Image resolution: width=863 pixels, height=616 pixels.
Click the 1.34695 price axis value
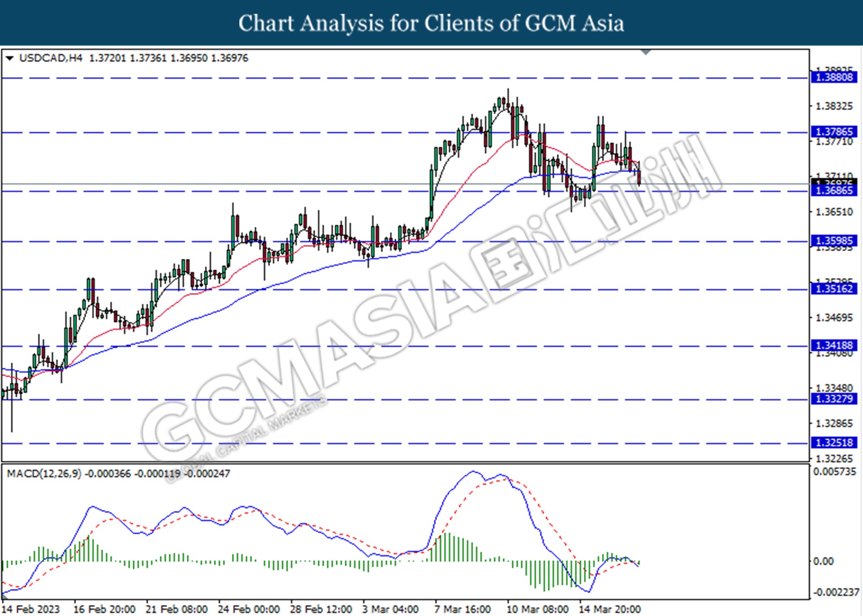click(x=834, y=318)
